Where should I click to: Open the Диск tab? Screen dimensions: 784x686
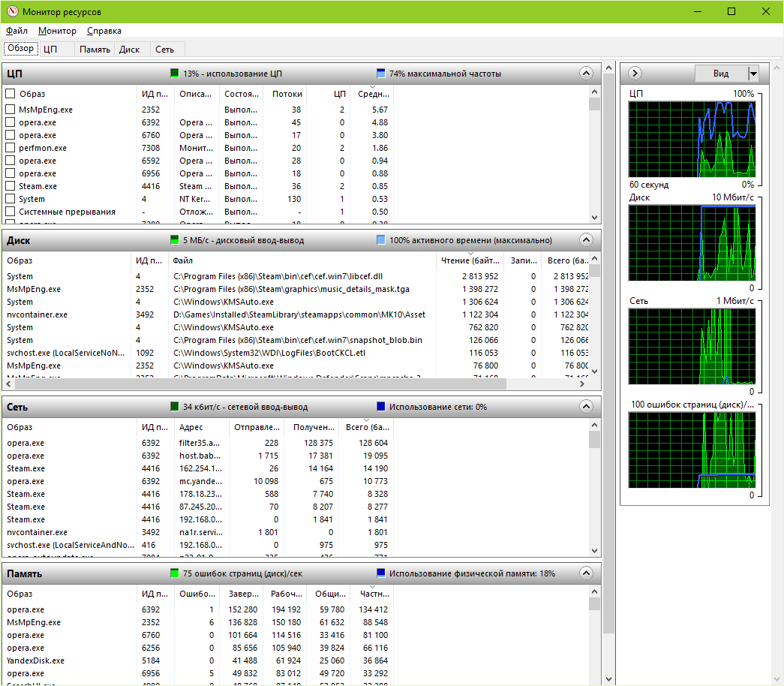129,50
